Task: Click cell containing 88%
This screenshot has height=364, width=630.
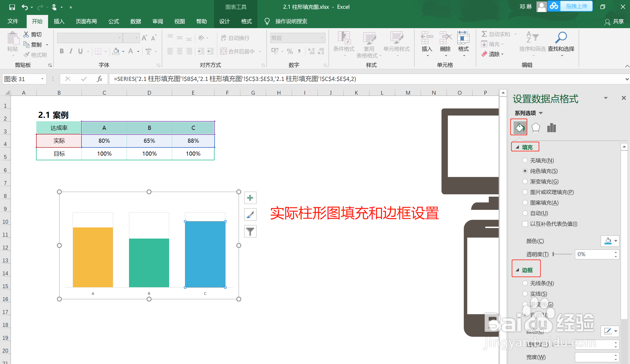Action: pyautogui.click(x=193, y=141)
